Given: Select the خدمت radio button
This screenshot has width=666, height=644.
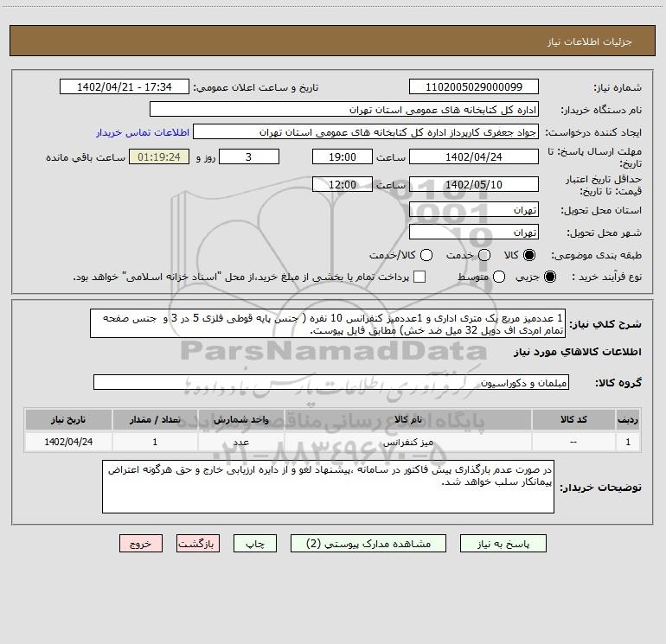Looking at the screenshot, I should pos(484,255).
